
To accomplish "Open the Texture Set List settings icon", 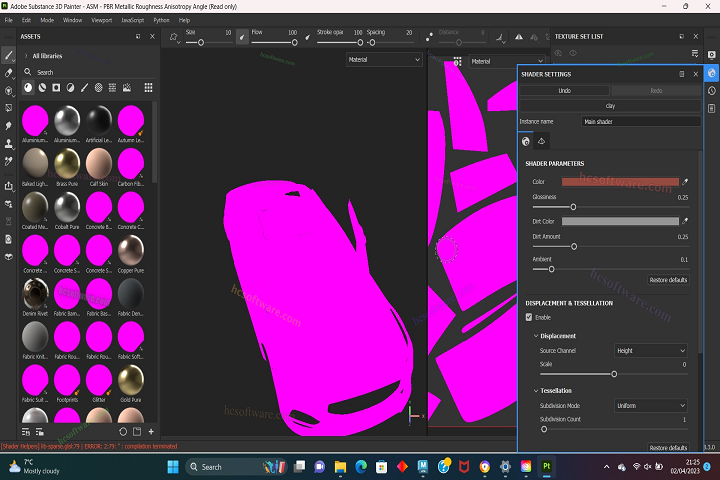I will (x=695, y=54).
